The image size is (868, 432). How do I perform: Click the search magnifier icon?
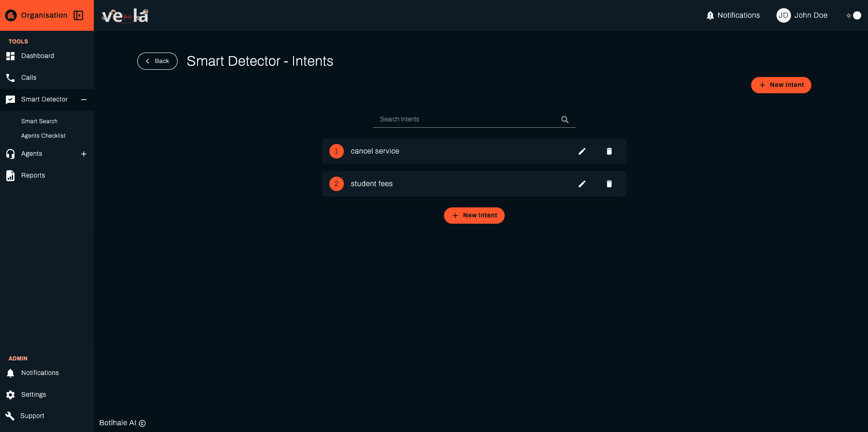(x=565, y=120)
